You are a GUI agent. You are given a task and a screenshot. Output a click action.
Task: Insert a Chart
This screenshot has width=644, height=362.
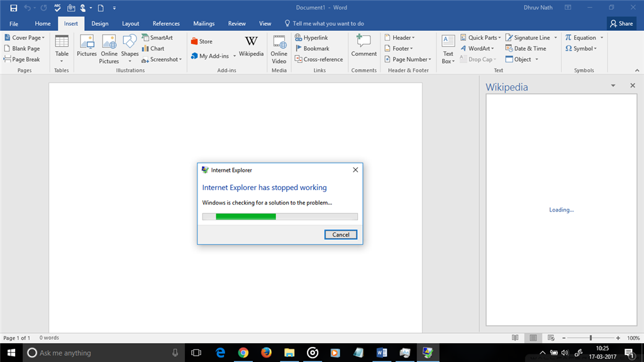[x=153, y=48]
